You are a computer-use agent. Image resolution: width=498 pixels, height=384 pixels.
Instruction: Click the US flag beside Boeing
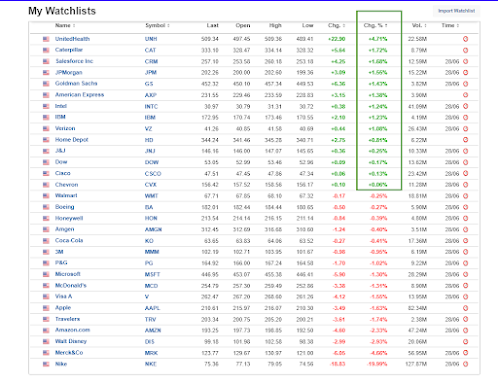(x=46, y=207)
